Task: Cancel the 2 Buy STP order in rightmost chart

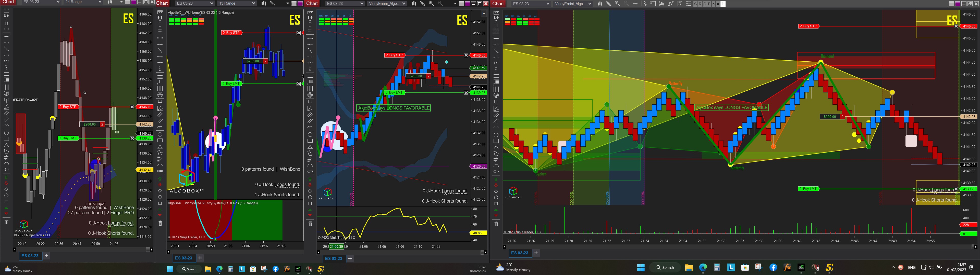Action: pos(956,26)
